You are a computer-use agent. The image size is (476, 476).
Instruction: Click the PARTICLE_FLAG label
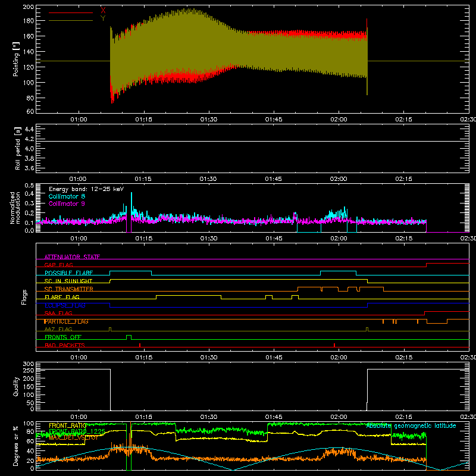click(x=66, y=321)
